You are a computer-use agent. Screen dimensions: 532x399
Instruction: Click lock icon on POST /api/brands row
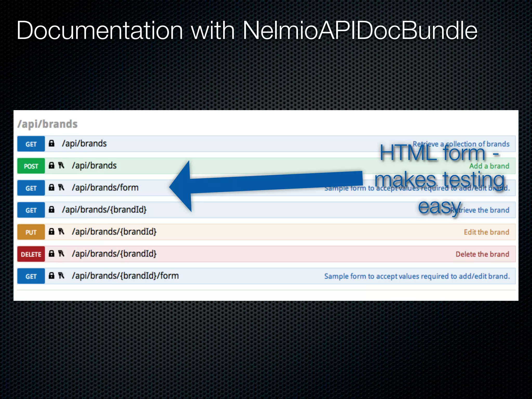pos(52,165)
